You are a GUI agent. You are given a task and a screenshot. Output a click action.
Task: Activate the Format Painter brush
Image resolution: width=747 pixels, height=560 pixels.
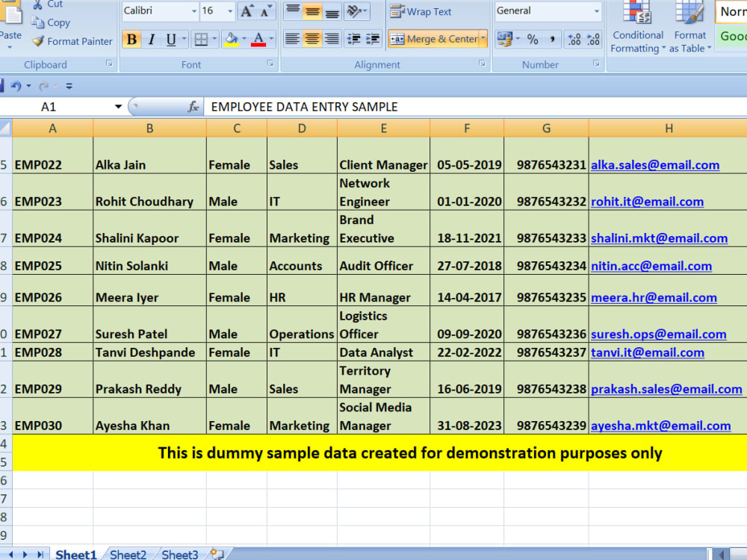tap(38, 41)
